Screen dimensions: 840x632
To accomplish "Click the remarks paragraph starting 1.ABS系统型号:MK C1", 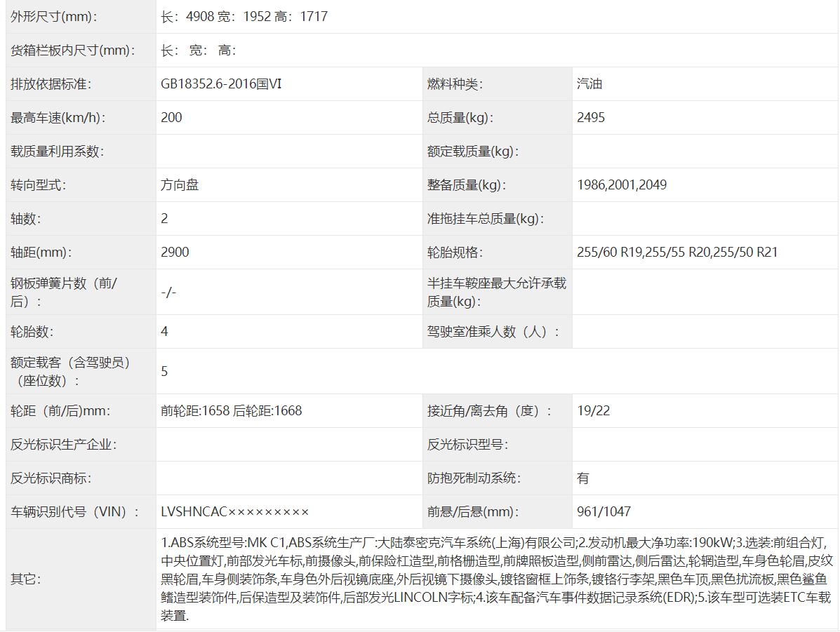I will click(497, 580).
